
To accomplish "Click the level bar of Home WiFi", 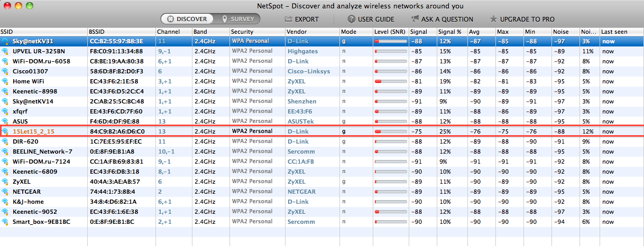I will point(391,81).
